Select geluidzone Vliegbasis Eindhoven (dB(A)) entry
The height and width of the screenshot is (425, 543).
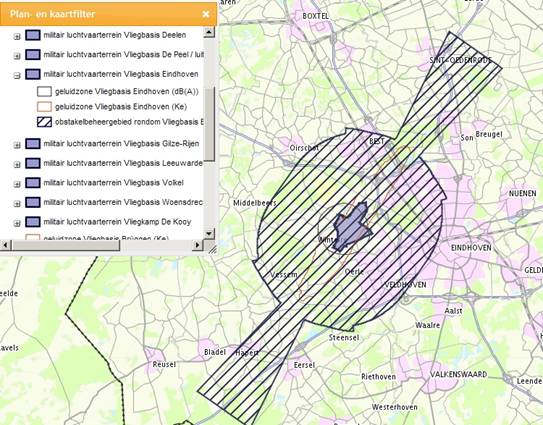127,91
